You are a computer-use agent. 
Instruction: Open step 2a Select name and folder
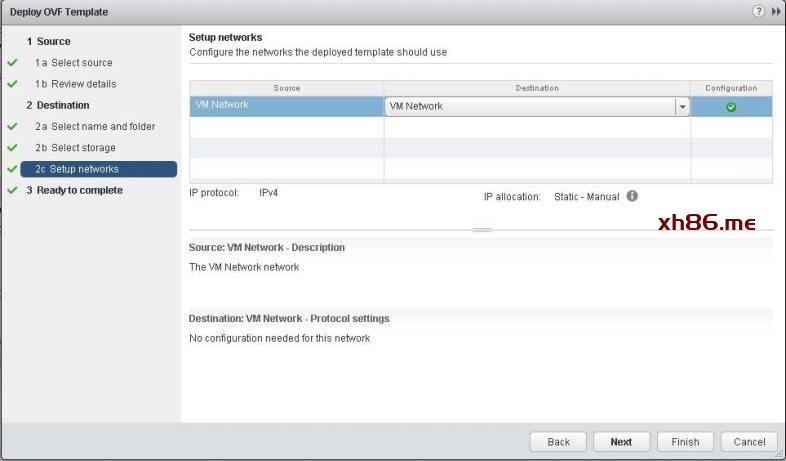pyautogui.click(x=102, y=127)
